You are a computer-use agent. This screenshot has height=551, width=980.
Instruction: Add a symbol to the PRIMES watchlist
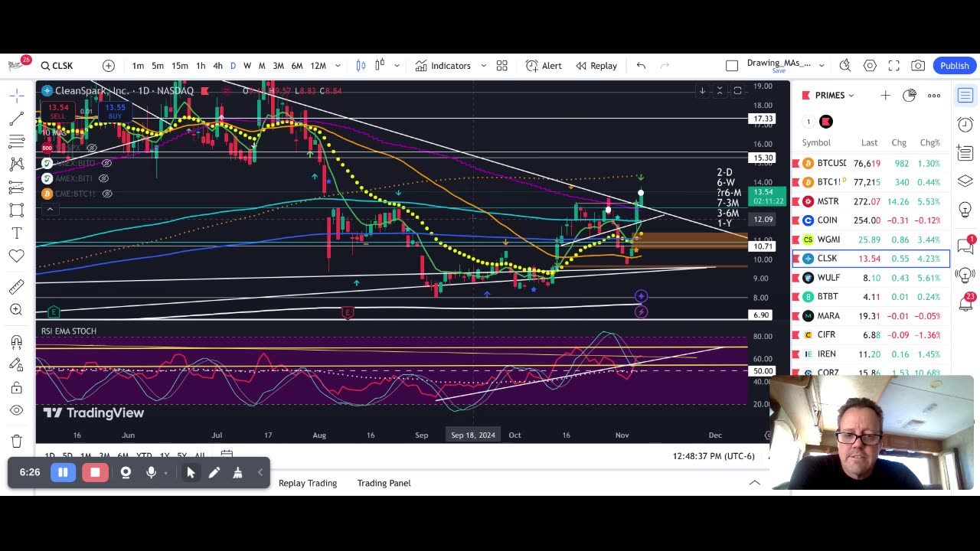885,95
